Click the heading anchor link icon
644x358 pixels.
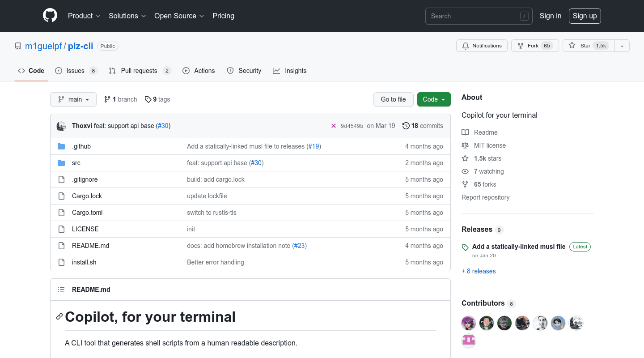[59, 317]
